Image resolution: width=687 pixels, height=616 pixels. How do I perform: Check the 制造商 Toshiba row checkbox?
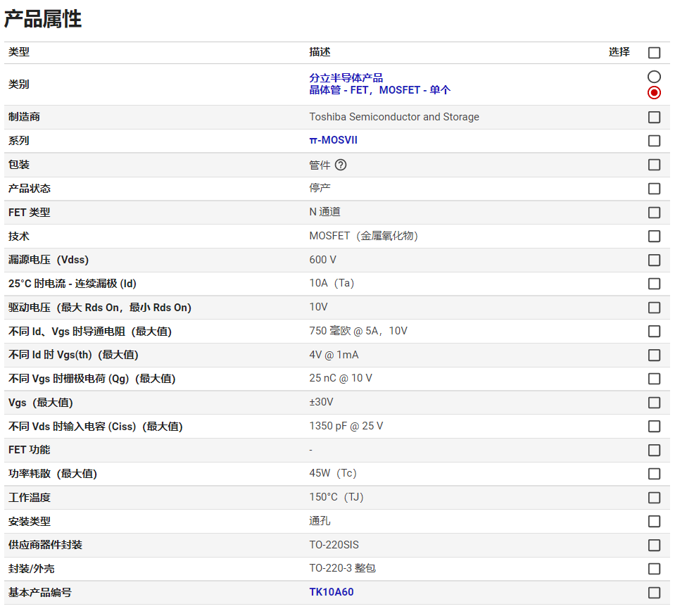654,117
